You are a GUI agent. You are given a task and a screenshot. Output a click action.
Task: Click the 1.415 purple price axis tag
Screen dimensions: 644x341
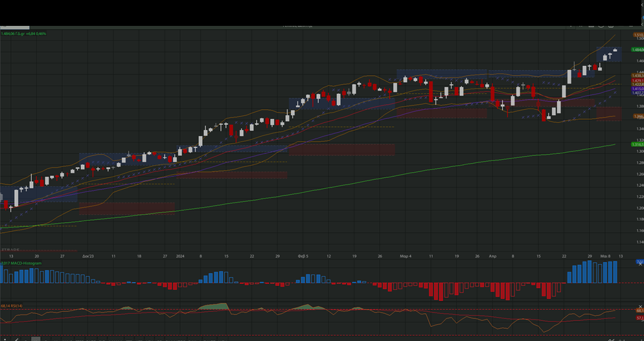638,89
